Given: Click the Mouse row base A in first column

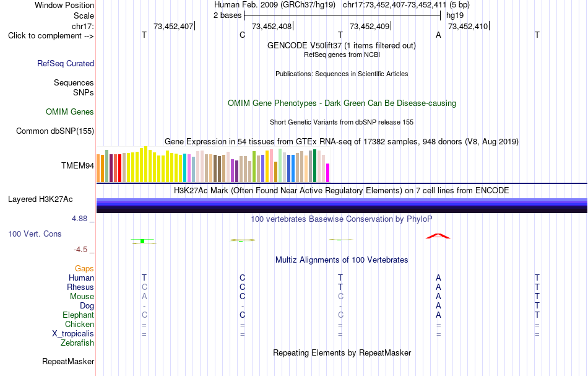Looking at the screenshot, I should point(144,297).
